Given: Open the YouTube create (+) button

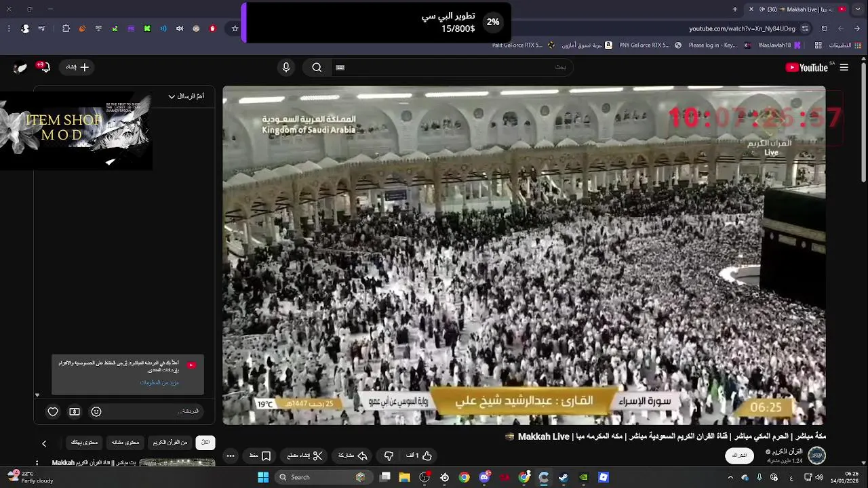Looking at the screenshot, I should click(x=78, y=67).
